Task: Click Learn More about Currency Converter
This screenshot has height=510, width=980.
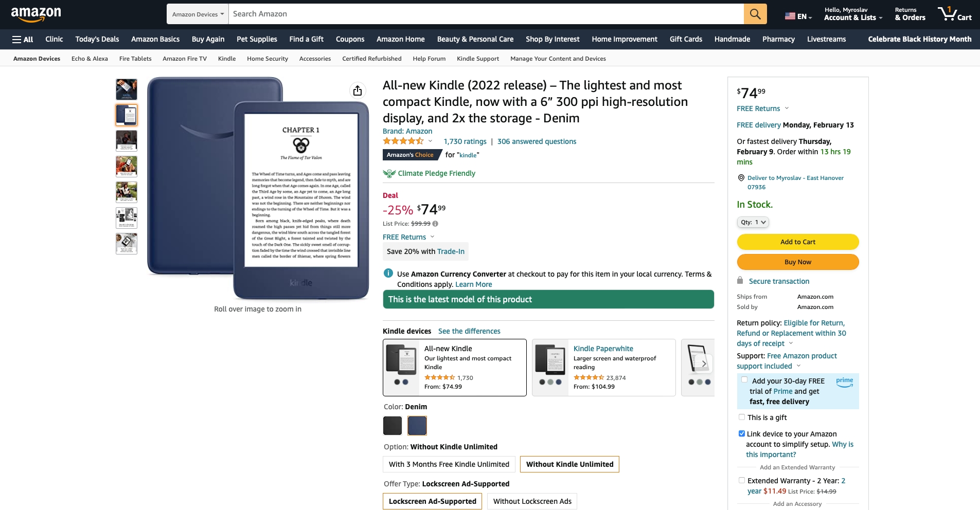Action: 473,284
